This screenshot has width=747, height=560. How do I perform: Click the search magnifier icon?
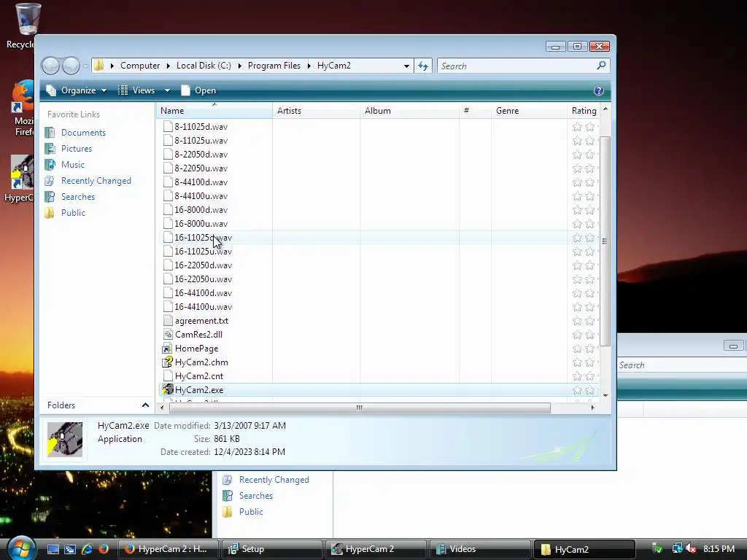click(x=601, y=65)
